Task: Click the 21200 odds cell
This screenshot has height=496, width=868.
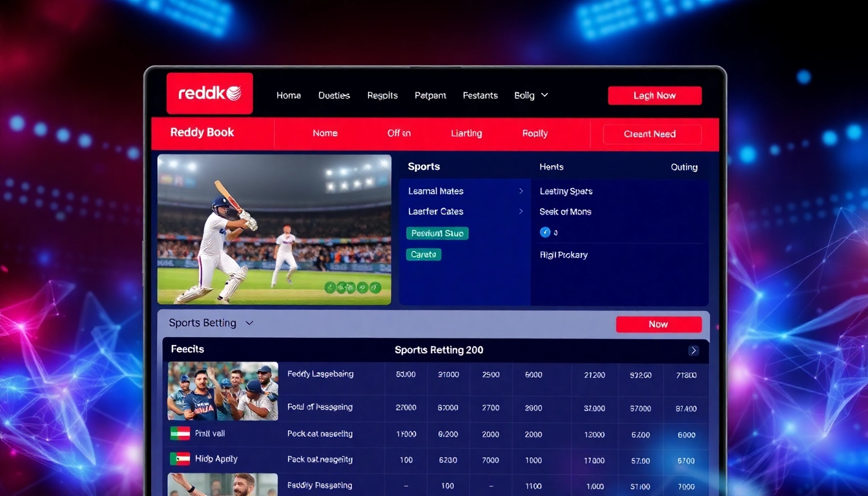Action: [594, 375]
